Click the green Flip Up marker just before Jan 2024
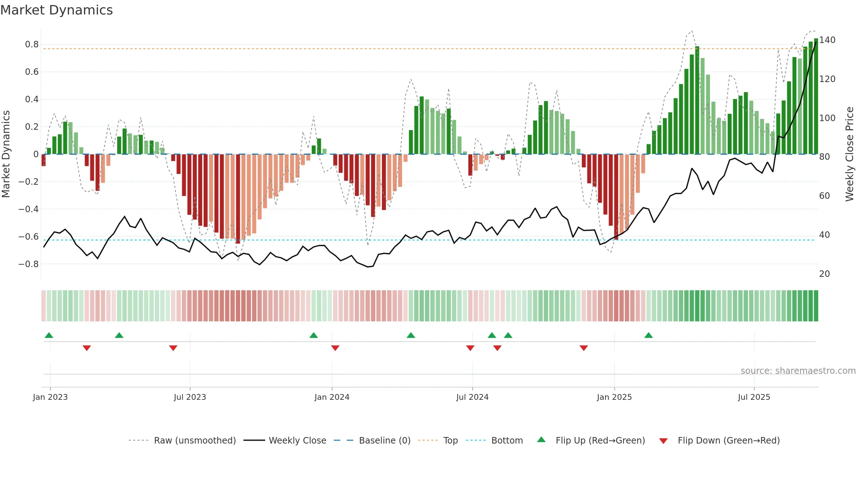Viewport: 868px width, 488px height. pos(314,335)
